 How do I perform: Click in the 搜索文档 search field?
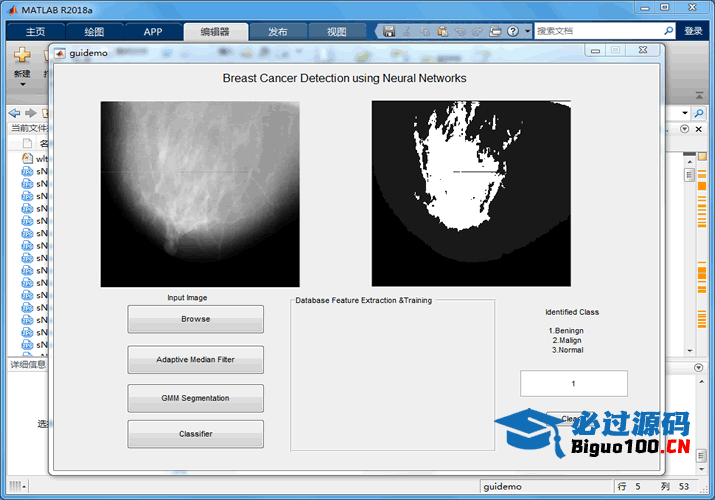(598, 31)
